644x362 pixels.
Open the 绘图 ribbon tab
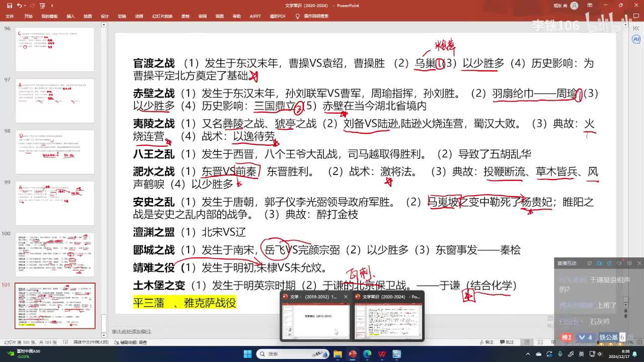click(x=88, y=16)
